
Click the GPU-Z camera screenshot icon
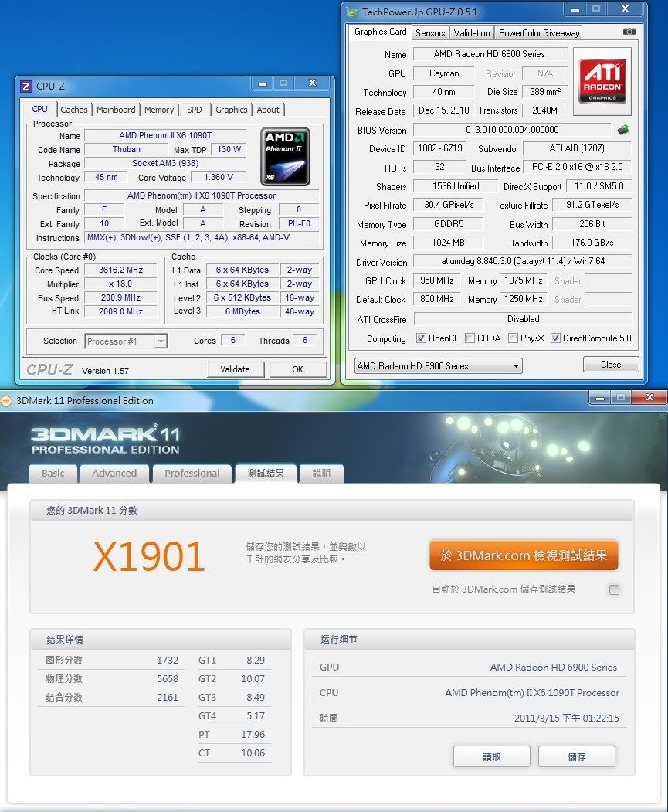pyautogui.click(x=629, y=32)
